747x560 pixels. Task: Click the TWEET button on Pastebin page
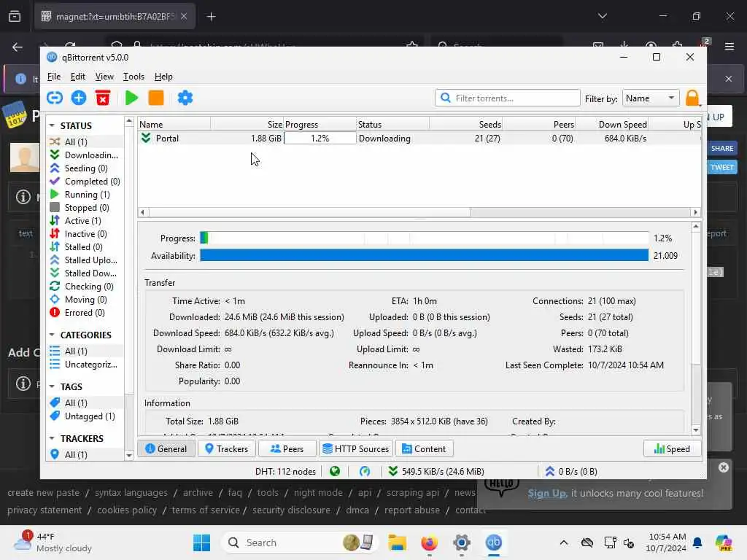coord(721,167)
